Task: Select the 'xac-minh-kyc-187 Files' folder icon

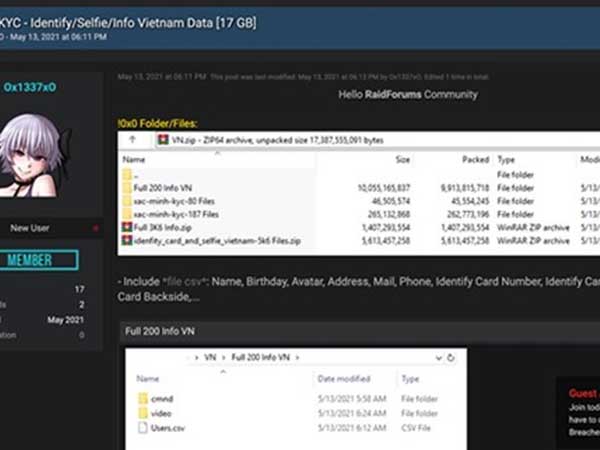Action: pyautogui.click(x=127, y=214)
